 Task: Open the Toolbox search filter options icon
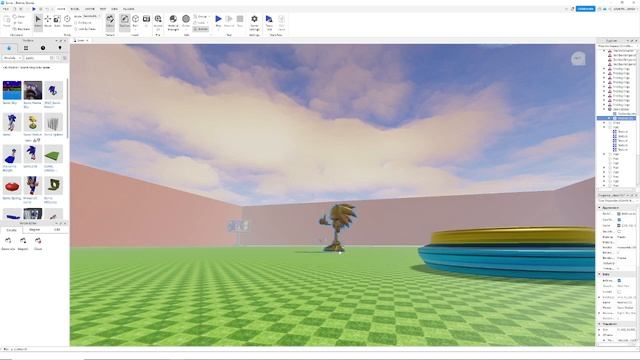pos(64,58)
